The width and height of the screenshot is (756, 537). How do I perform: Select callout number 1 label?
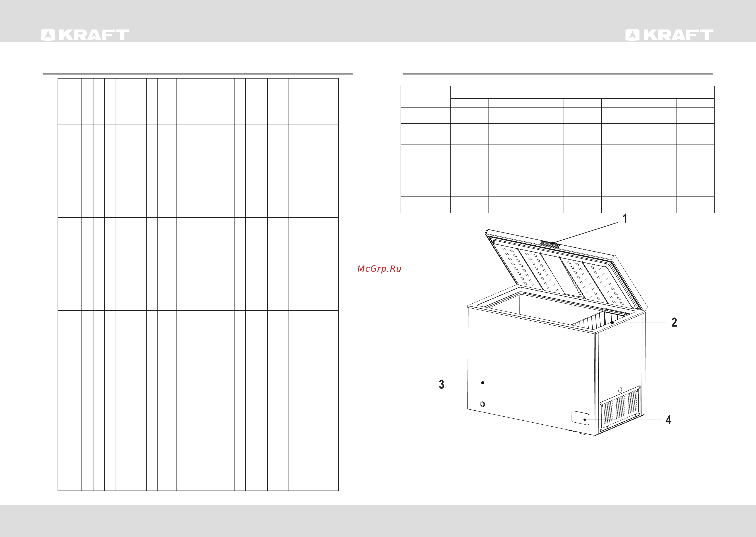[625, 219]
